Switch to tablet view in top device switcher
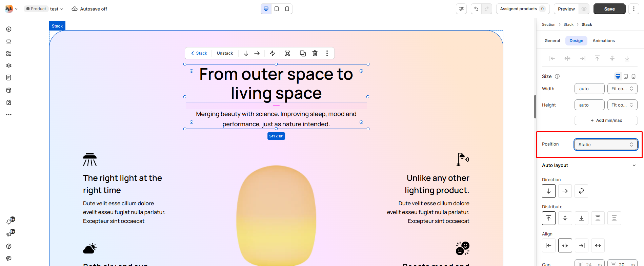Screen dimensions: 644x266 click(277, 9)
